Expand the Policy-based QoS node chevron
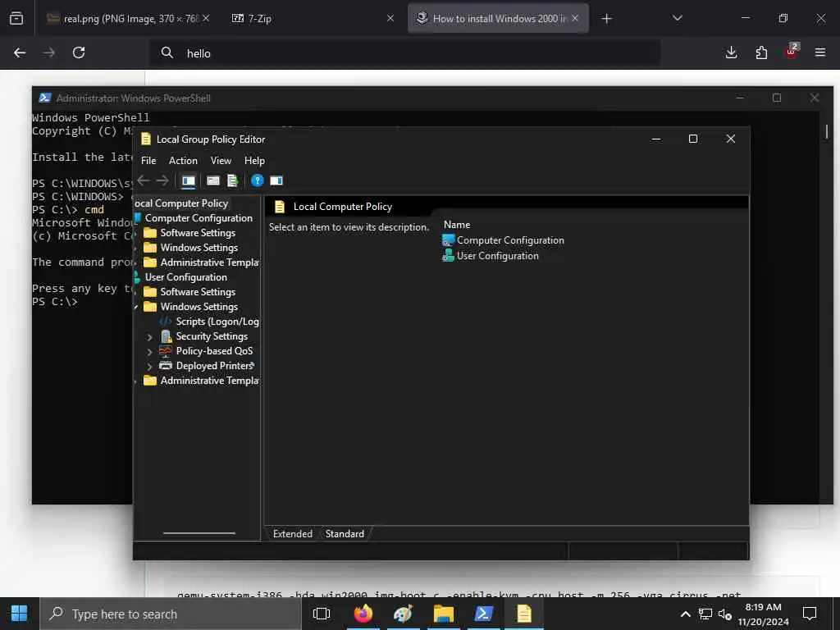This screenshot has height=630, width=840. (150, 352)
